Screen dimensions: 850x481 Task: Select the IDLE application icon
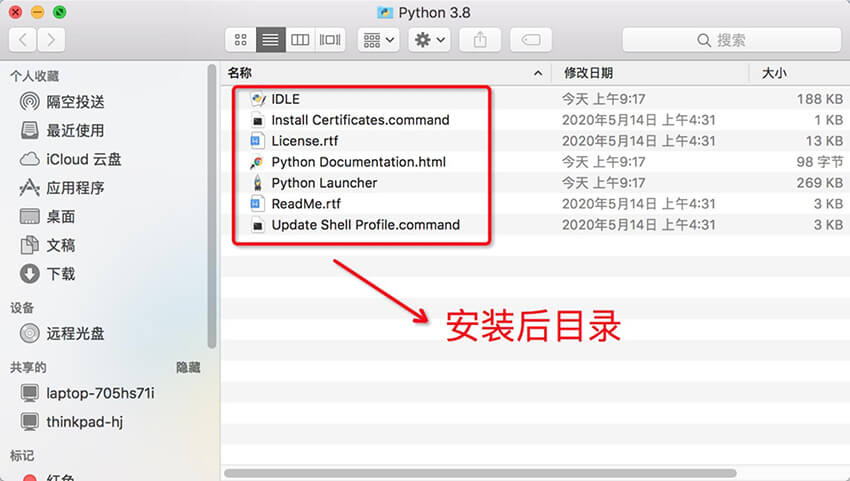coord(257,99)
